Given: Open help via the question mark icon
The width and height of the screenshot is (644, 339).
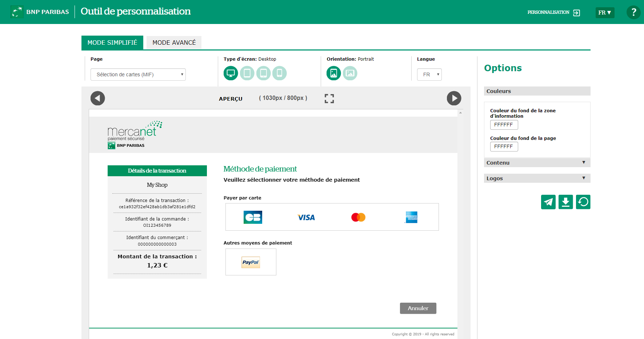Looking at the screenshot, I should click(x=633, y=12).
